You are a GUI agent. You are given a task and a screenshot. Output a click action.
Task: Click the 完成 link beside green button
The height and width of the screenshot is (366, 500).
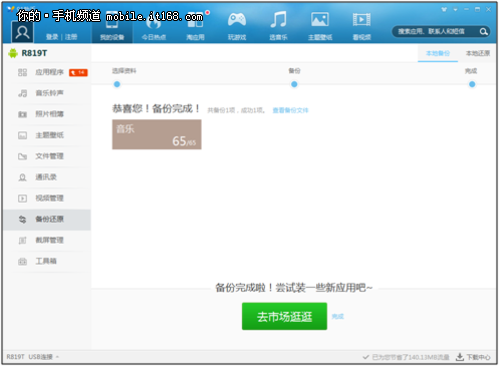(338, 316)
